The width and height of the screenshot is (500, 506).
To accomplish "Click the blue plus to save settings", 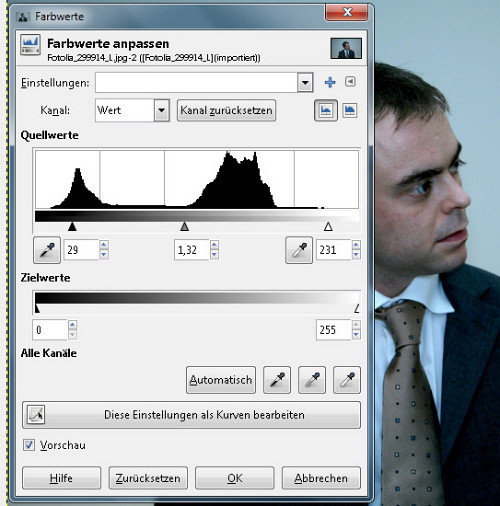I will pos(330,82).
